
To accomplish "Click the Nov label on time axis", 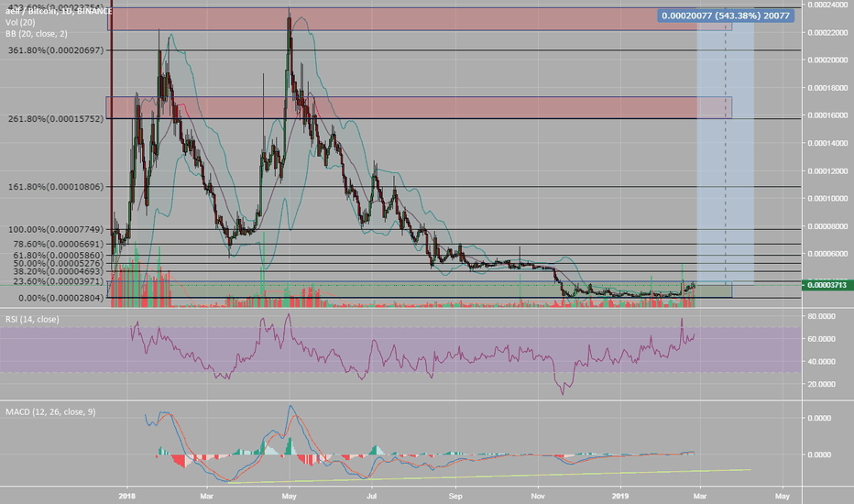I will tap(538, 496).
